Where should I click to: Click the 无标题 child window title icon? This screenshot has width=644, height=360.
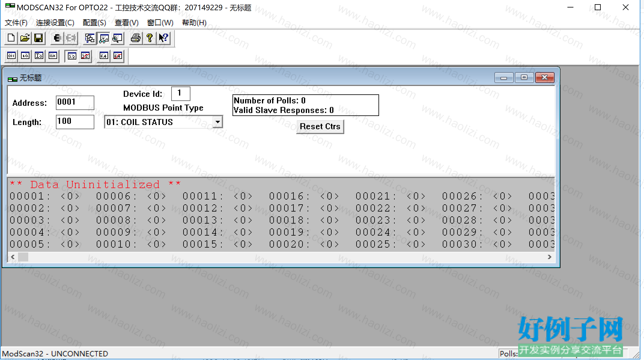(x=12, y=79)
